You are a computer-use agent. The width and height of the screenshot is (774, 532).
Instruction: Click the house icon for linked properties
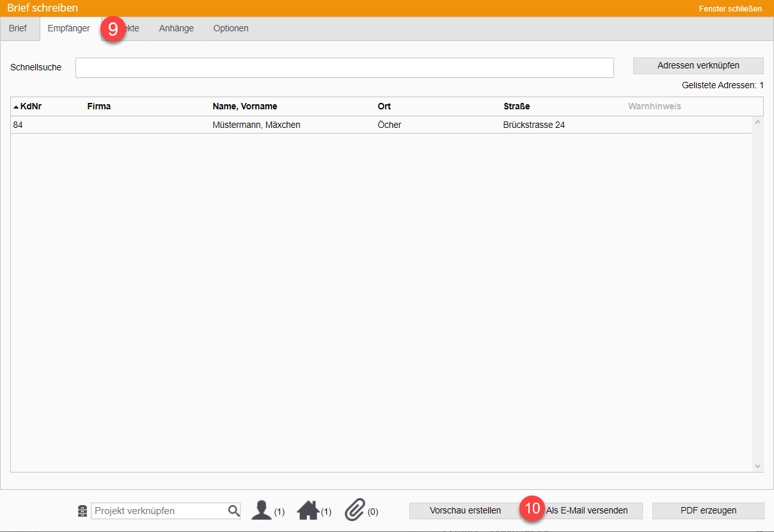[x=308, y=510]
